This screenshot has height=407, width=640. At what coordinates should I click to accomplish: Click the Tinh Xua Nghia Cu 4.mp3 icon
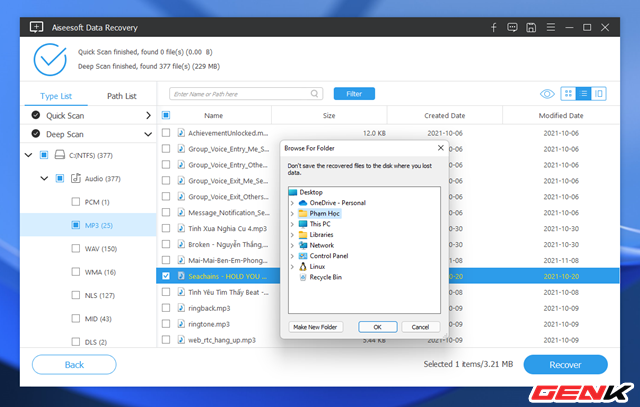point(181,228)
